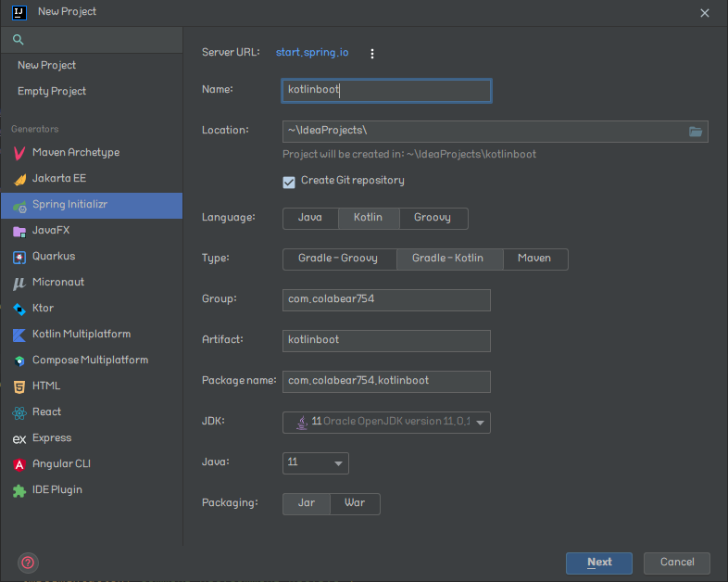This screenshot has height=582, width=728.
Task: Select War packaging
Action: point(355,504)
